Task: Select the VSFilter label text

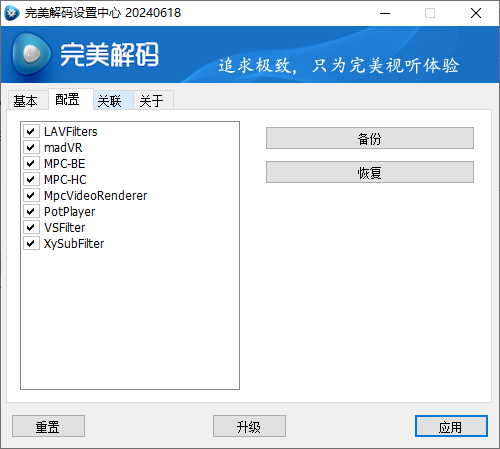Action: [65, 227]
